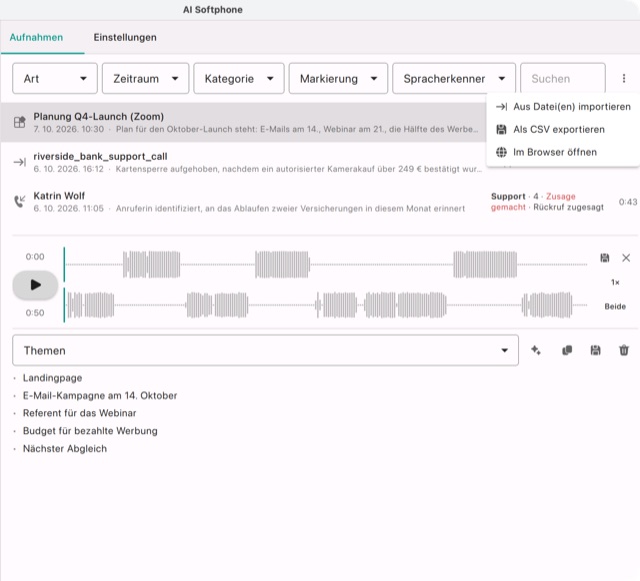Select the Katrin Wolf call recording
Image resolution: width=640 pixels, height=581 pixels.
320,202
